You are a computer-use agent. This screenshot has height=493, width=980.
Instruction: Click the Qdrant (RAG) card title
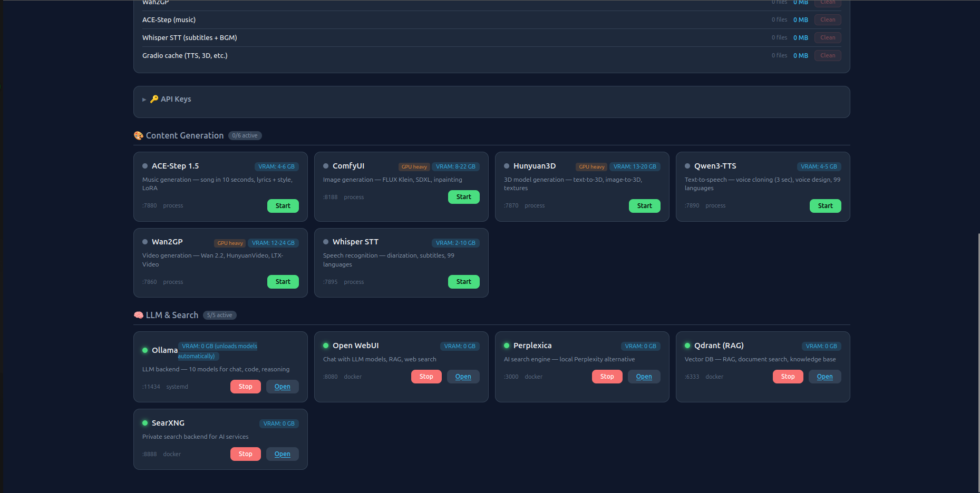719,346
